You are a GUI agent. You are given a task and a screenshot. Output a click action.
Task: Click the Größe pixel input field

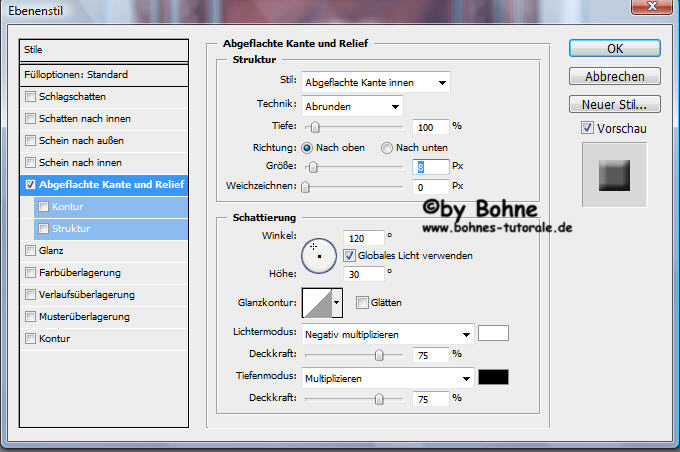point(430,166)
